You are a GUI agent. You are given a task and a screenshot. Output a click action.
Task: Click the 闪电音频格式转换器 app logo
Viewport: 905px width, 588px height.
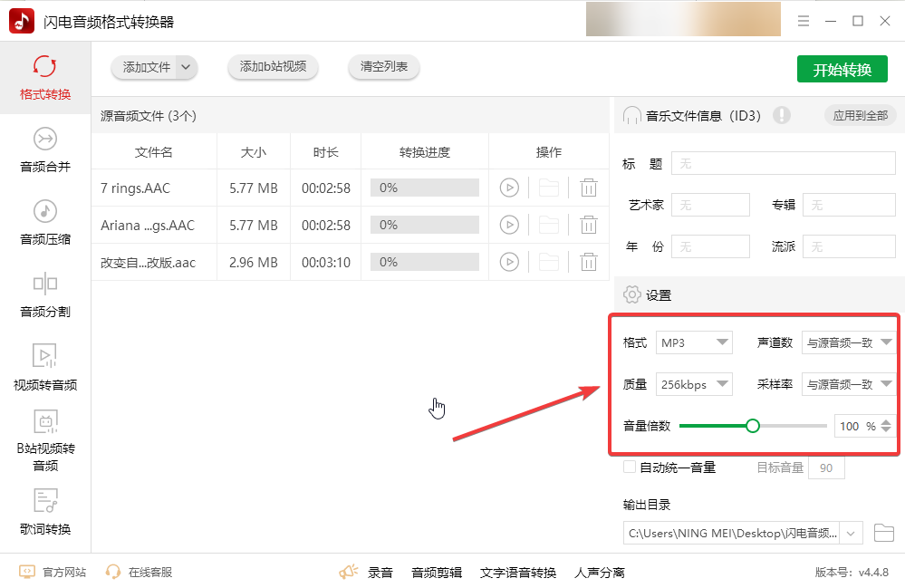coord(22,22)
